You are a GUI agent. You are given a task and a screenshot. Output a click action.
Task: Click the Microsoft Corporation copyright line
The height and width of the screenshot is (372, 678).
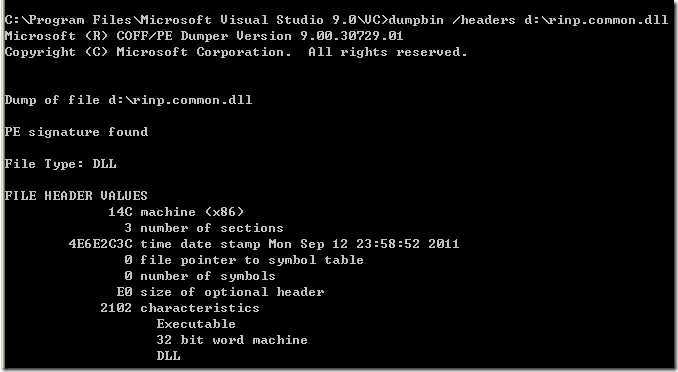coord(236,52)
